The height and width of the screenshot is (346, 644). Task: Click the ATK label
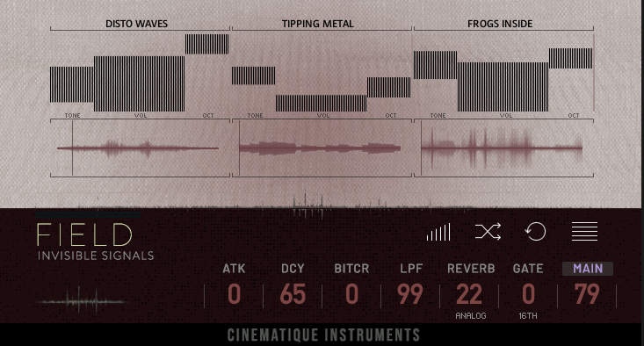[x=234, y=269]
